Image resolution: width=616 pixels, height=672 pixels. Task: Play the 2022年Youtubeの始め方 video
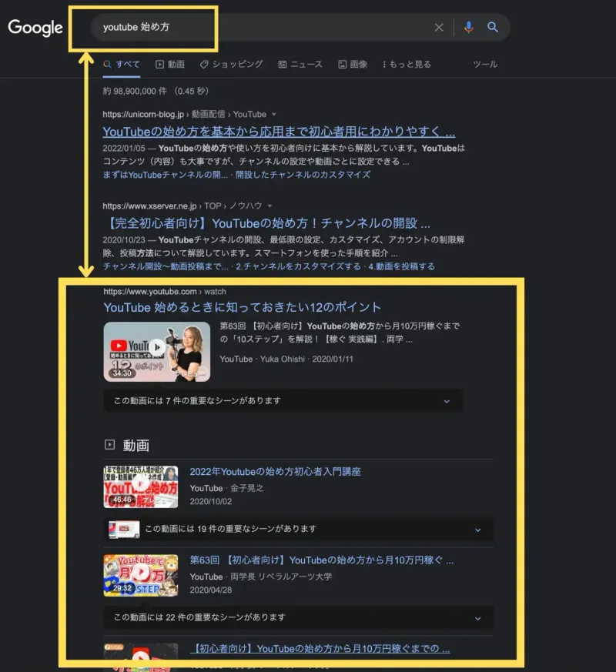[x=142, y=487]
